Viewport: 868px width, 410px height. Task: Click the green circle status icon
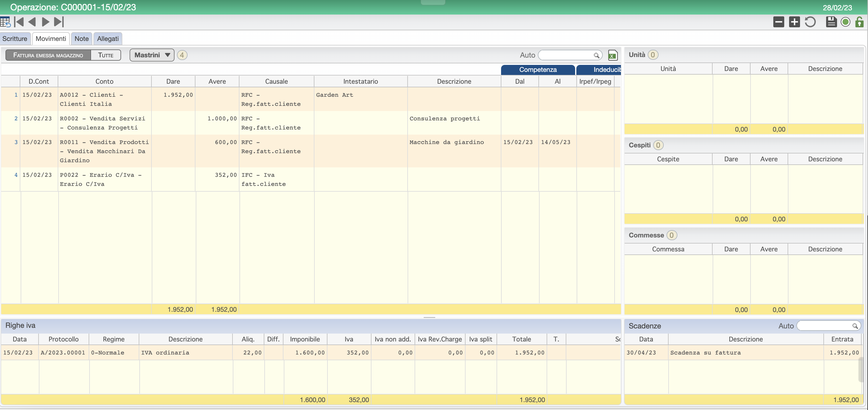(845, 22)
